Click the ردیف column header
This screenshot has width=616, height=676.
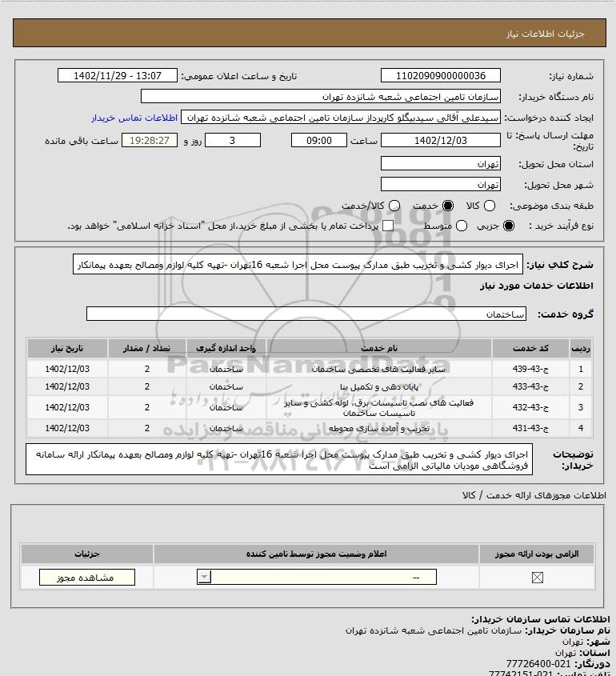[x=581, y=348]
